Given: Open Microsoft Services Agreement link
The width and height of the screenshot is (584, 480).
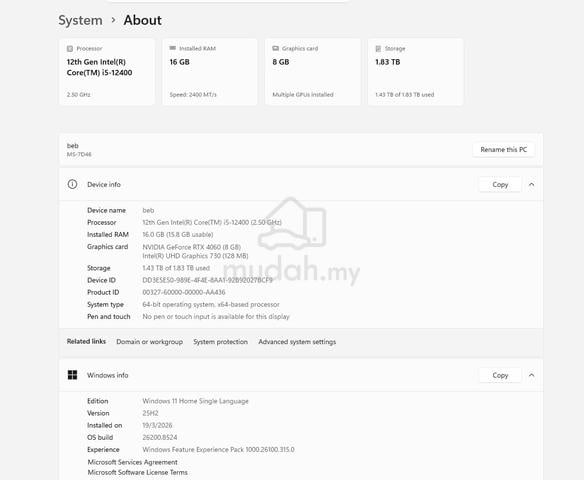Looking at the screenshot, I should click(133, 462).
